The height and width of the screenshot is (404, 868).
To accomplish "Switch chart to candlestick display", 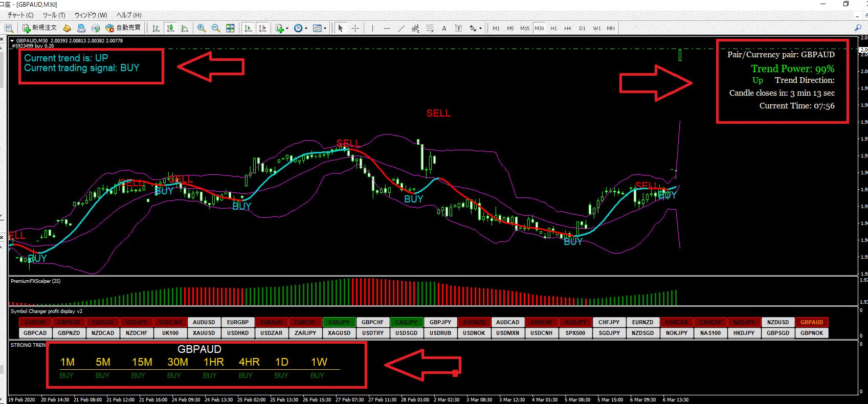I will [170, 28].
